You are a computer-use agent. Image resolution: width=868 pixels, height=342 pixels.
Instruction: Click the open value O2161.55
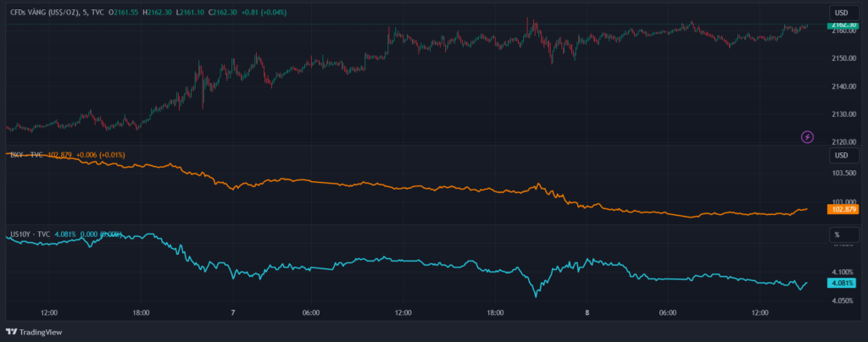click(x=124, y=12)
